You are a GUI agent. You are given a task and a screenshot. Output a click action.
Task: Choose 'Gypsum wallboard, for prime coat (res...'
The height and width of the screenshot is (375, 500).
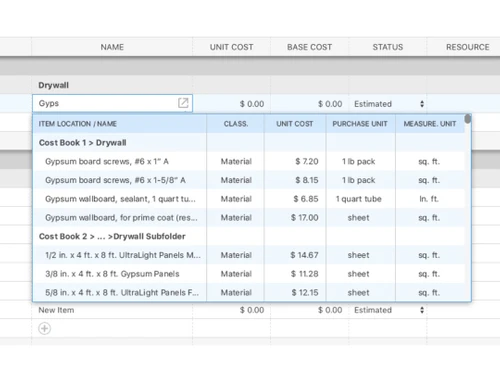[x=121, y=217]
